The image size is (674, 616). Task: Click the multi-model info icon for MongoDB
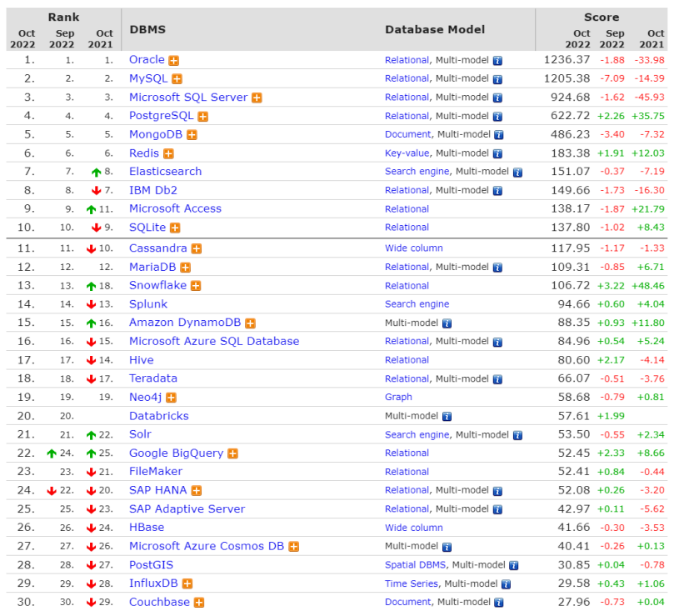pyautogui.click(x=498, y=135)
